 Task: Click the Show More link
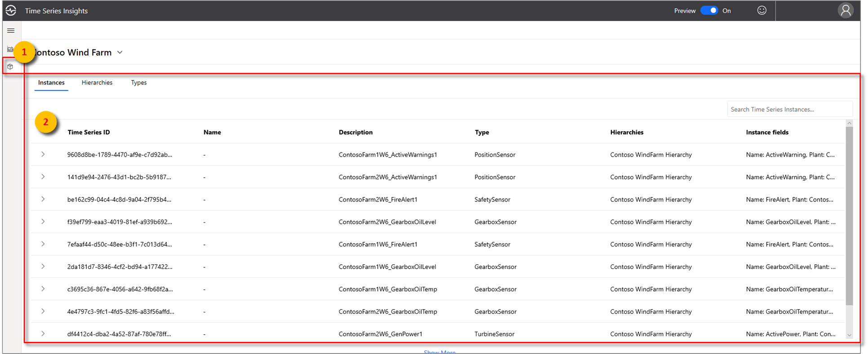pos(439,351)
